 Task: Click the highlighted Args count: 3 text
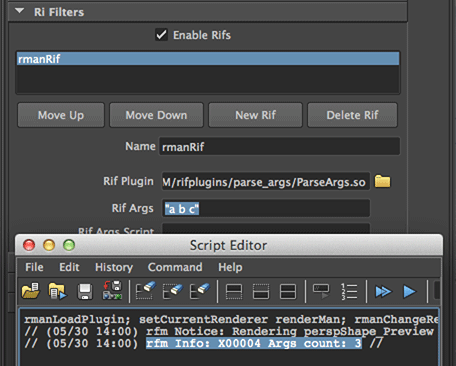[254, 343]
